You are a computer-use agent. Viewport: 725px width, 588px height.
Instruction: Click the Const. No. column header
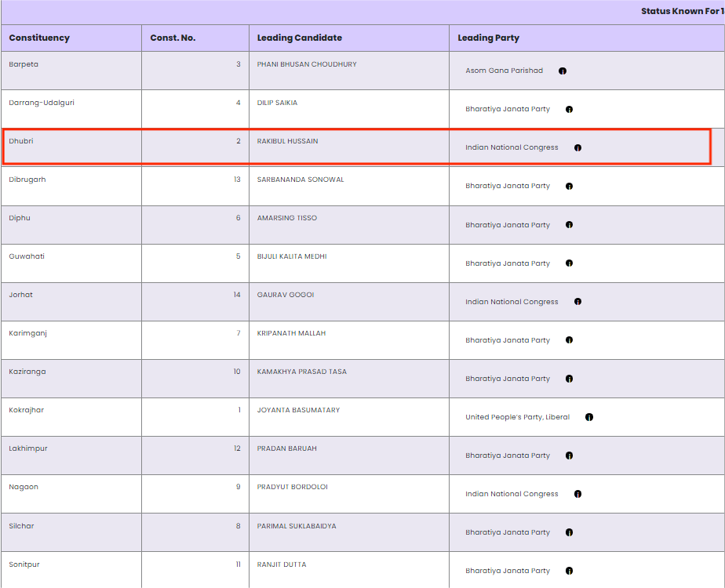pyautogui.click(x=173, y=38)
